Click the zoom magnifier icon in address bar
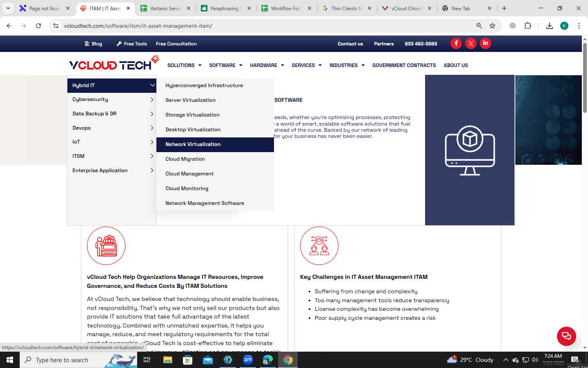This screenshot has height=368, width=588. click(x=479, y=26)
